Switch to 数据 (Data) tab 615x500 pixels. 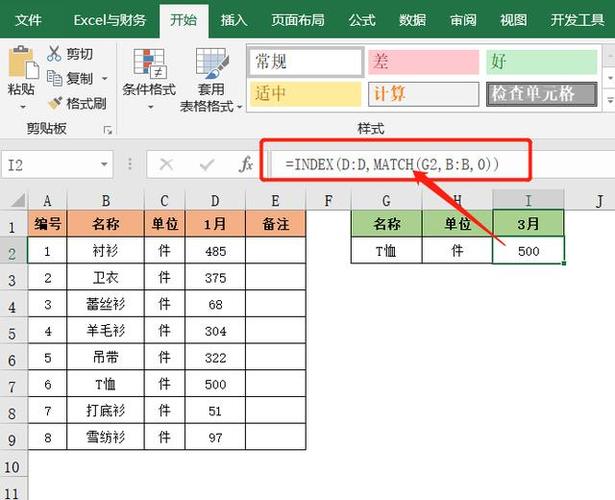click(x=412, y=20)
